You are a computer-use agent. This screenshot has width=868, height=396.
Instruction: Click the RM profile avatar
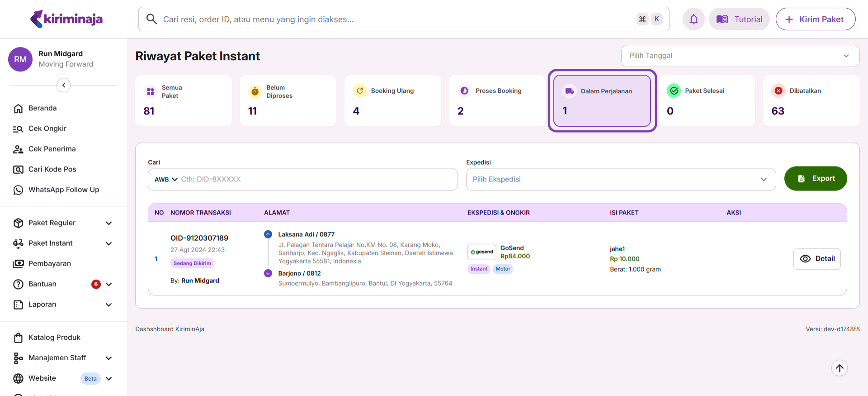pos(20,59)
